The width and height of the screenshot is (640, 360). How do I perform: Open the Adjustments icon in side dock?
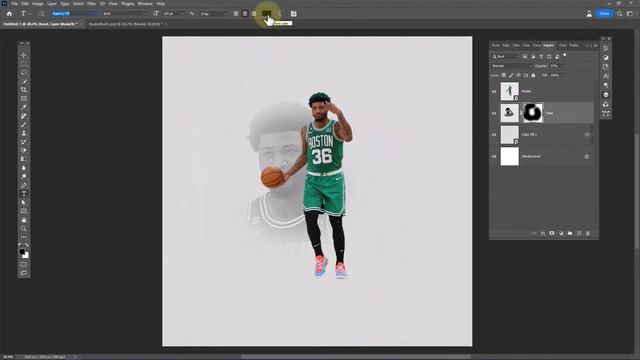[605, 57]
